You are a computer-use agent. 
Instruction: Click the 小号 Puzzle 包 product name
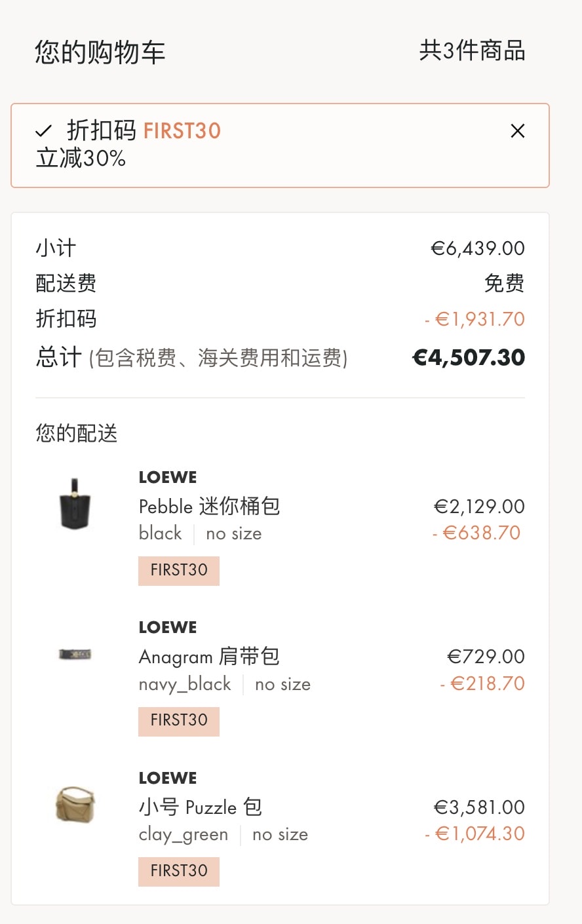[x=201, y=807]
